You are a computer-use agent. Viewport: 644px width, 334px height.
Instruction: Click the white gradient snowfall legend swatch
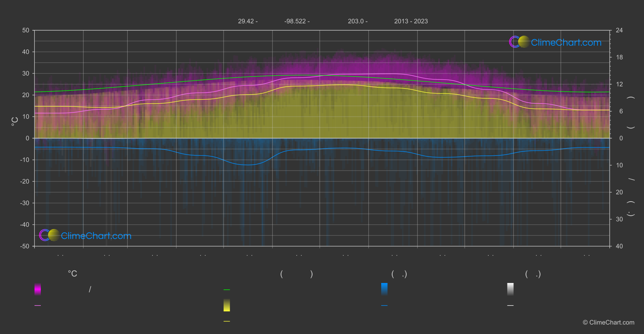511,289
